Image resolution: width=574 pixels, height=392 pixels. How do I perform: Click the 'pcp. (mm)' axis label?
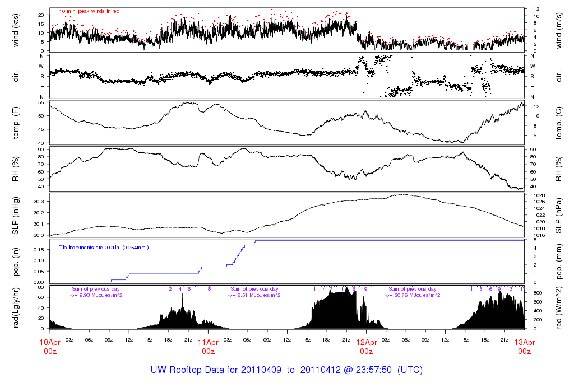559,261
